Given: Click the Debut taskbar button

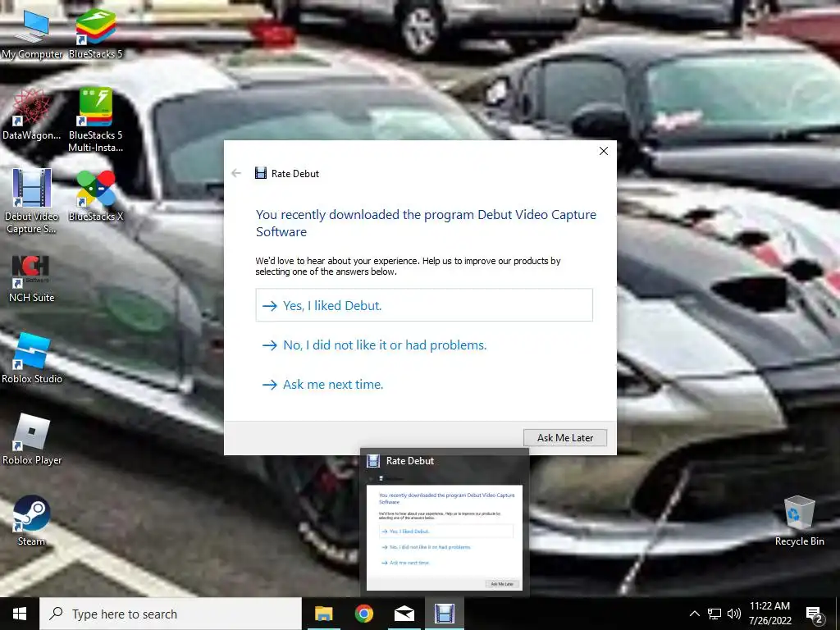Looking at the screenshot, I should coord(444,614).
